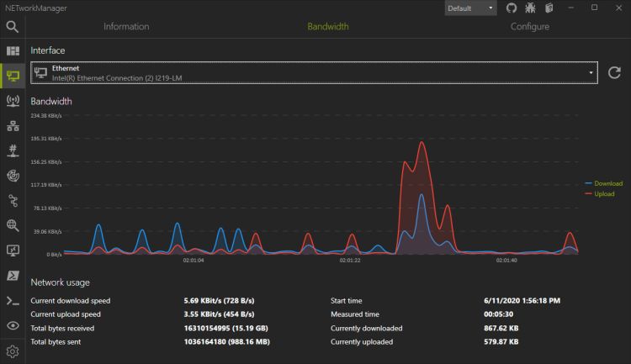The width and height of the screenshot is (631, 364).
Task: Select the WiFi tool in the sidebar
Action: 13,101
